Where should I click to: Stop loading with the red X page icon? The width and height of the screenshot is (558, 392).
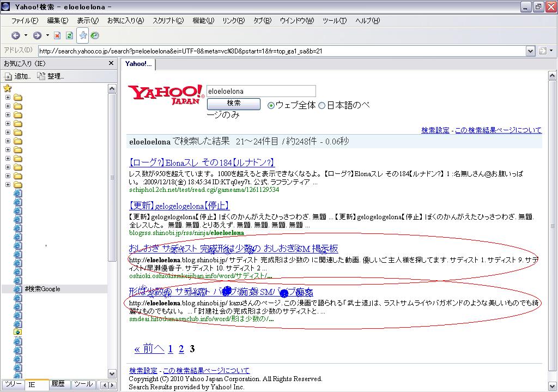point(57,35)
